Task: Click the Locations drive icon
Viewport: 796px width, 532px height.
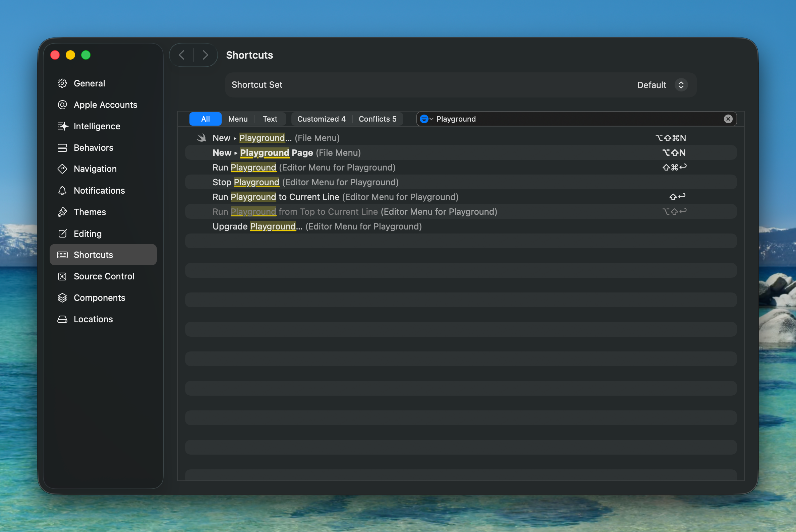Action: click(62, 319)
